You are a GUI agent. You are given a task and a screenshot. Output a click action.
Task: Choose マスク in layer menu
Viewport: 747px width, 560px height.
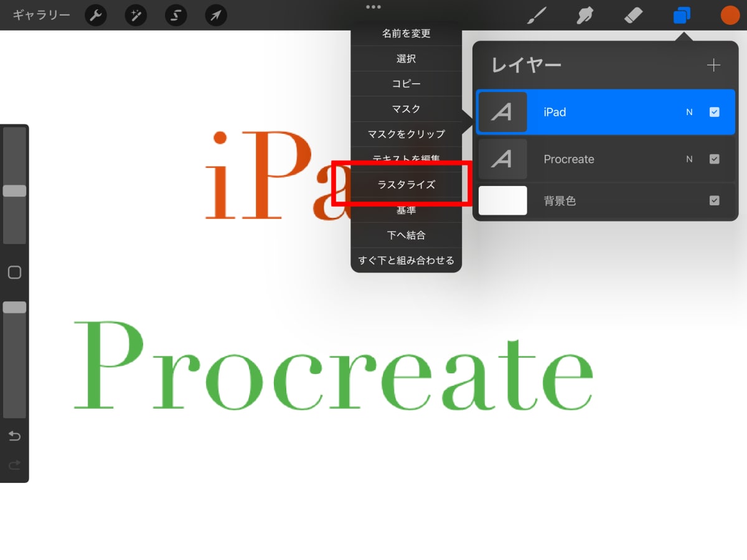[406, 109]
